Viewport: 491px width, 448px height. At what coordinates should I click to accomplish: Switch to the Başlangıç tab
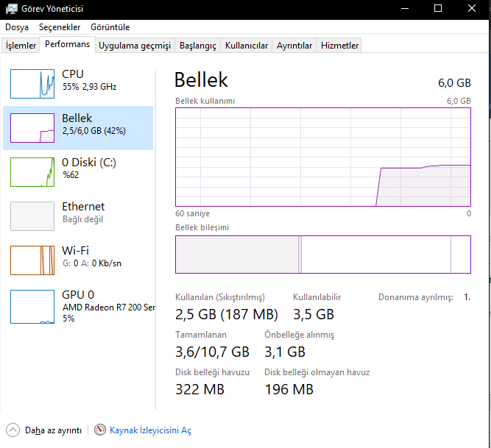tap(198, 46)
